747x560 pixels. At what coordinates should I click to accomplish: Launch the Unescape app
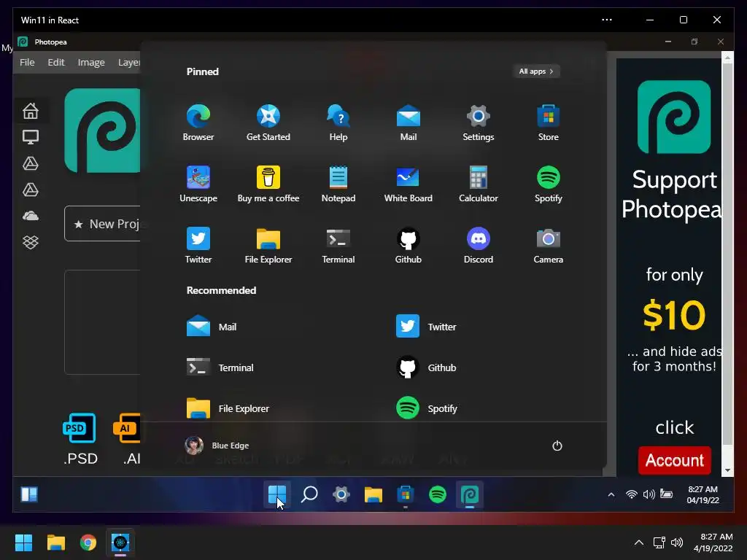pos(198,184)
